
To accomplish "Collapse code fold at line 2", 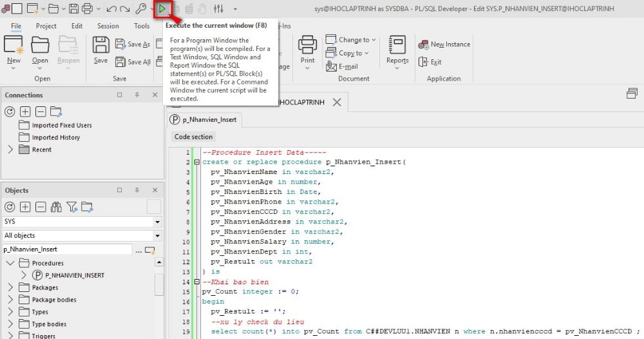I will [196, 162].
